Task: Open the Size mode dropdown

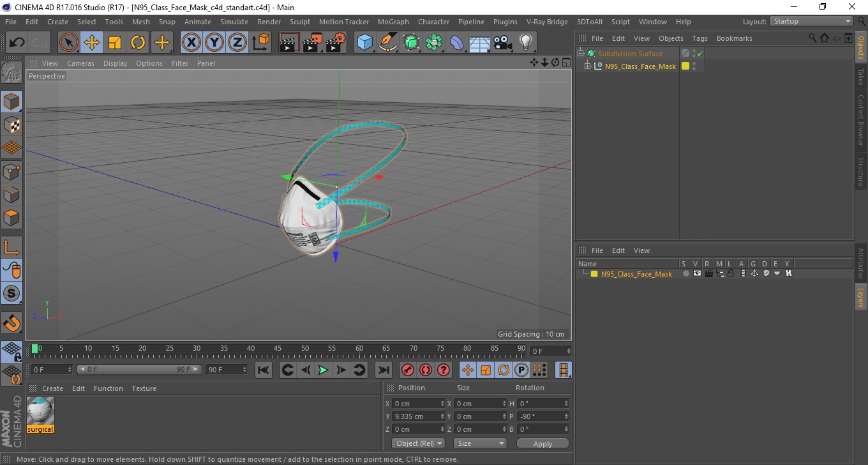Action: point(480,443)
